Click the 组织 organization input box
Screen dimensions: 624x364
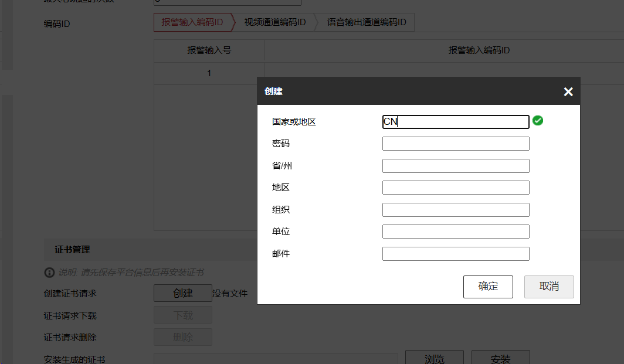pyautogui.click(x=455, y=209)
